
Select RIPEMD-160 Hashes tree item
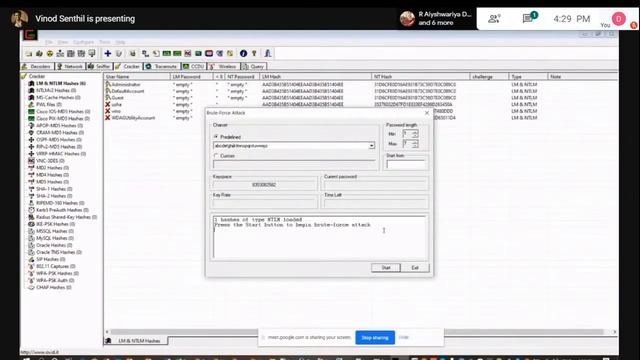click(60, 203)
